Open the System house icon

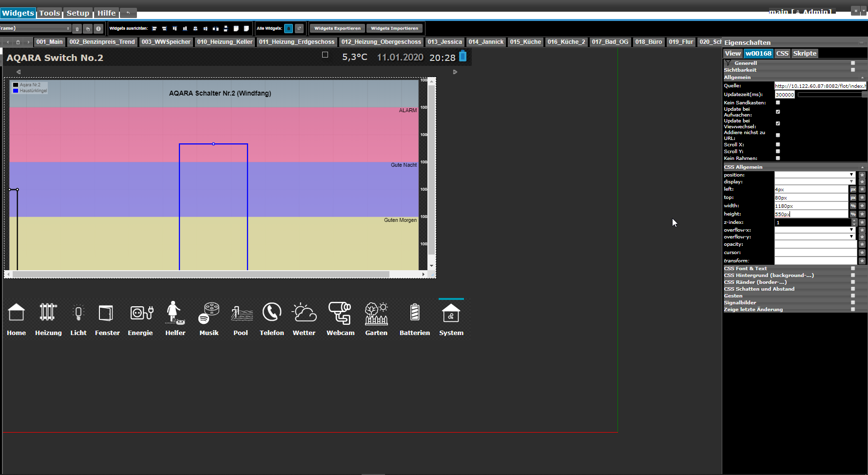[x=451, y=313]
